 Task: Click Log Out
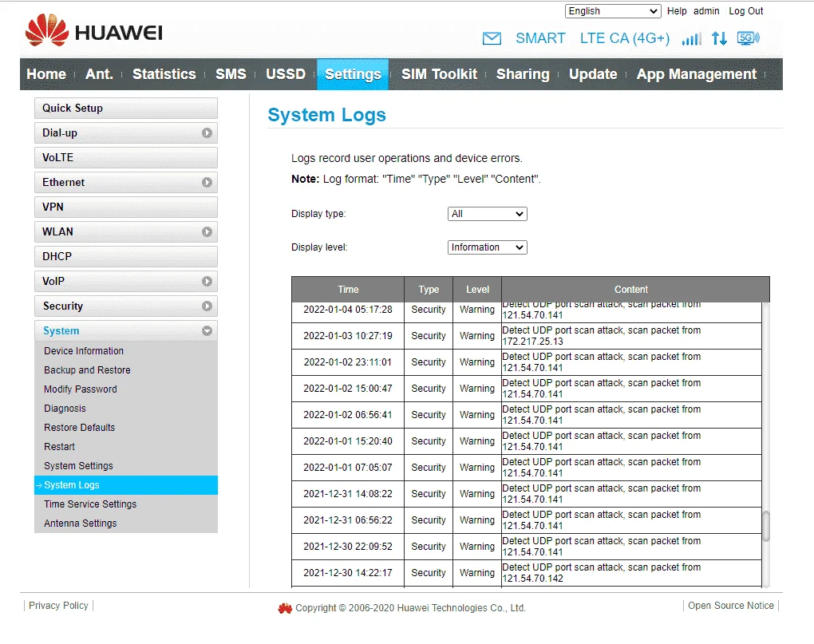(x=745, y=11)
